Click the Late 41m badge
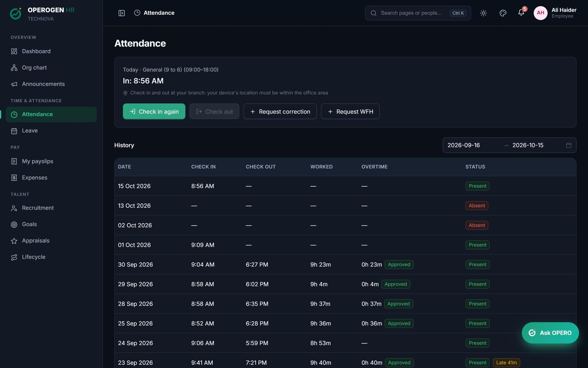Image resolution: width=588 pixels, height=368 pixels. pos(506,363)
